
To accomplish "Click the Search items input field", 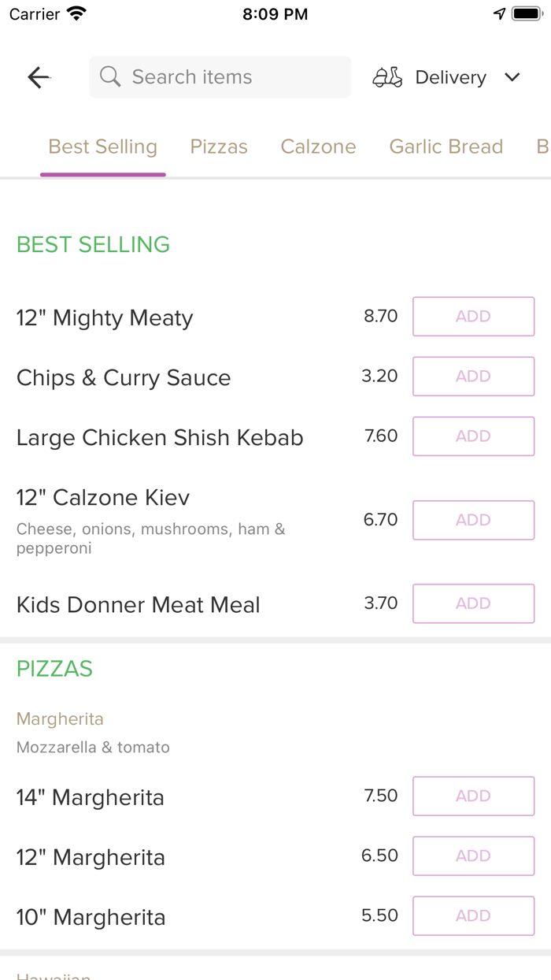I will (220, 76).
